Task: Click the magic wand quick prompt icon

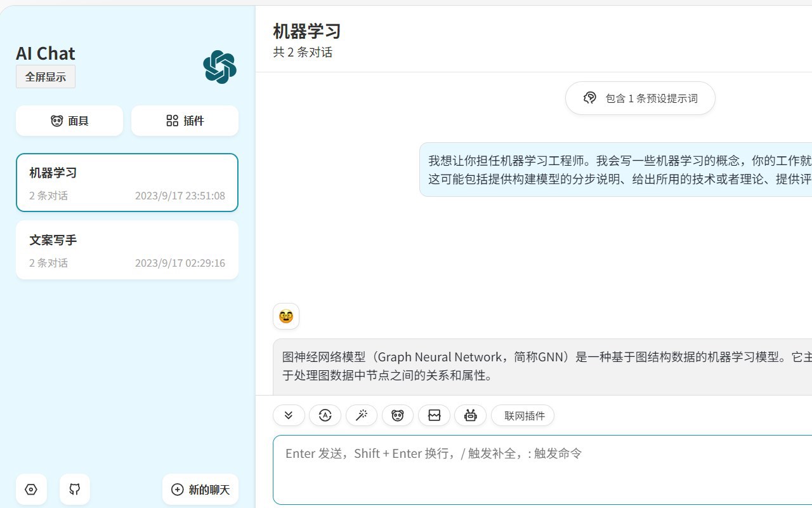Action: (362, 415)
